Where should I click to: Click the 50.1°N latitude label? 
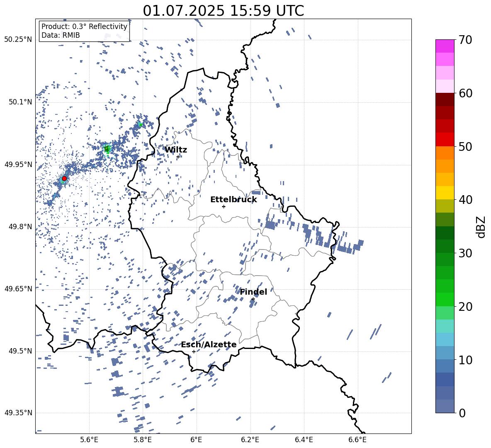[x=20, y=102]
